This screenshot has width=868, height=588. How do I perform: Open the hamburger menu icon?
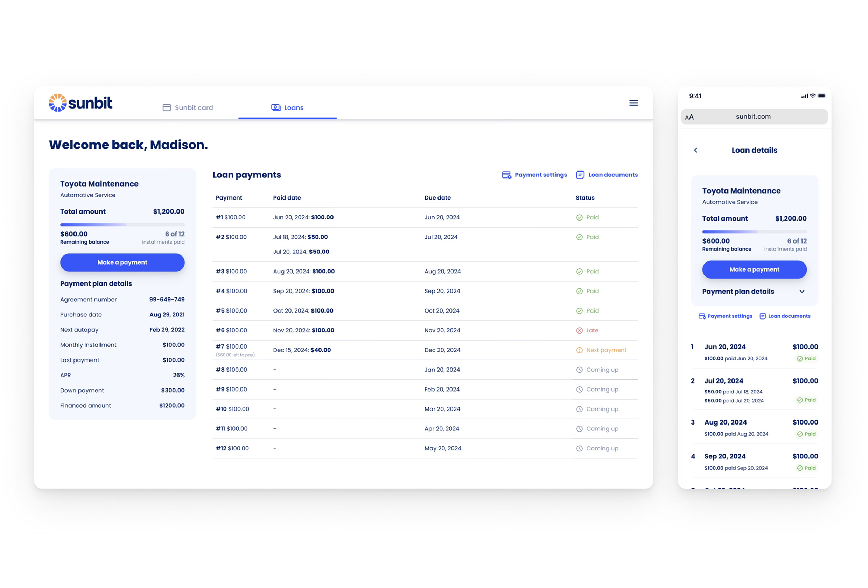point(633,103)
